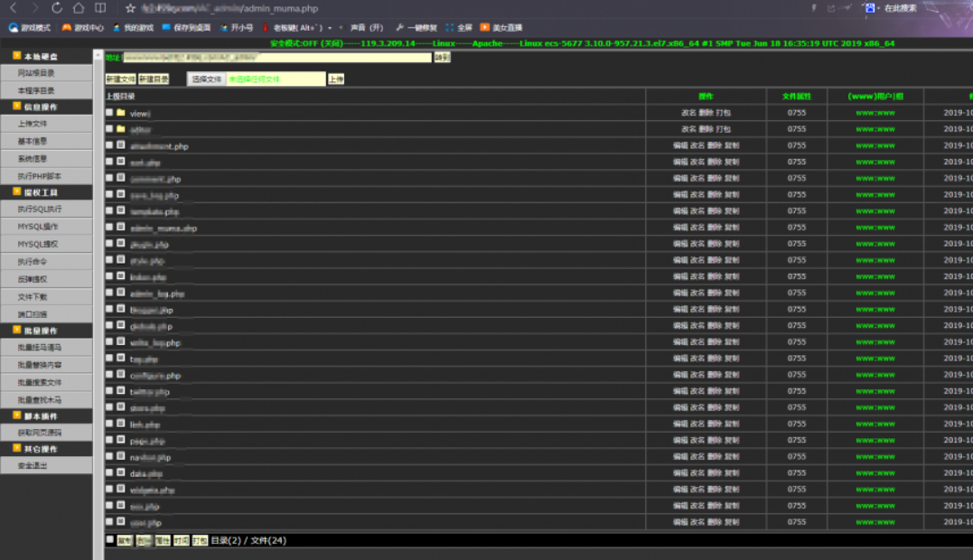Click the 新建目录 button
Image resolution: width=973 pixels, height=560 pixels.
154,79
